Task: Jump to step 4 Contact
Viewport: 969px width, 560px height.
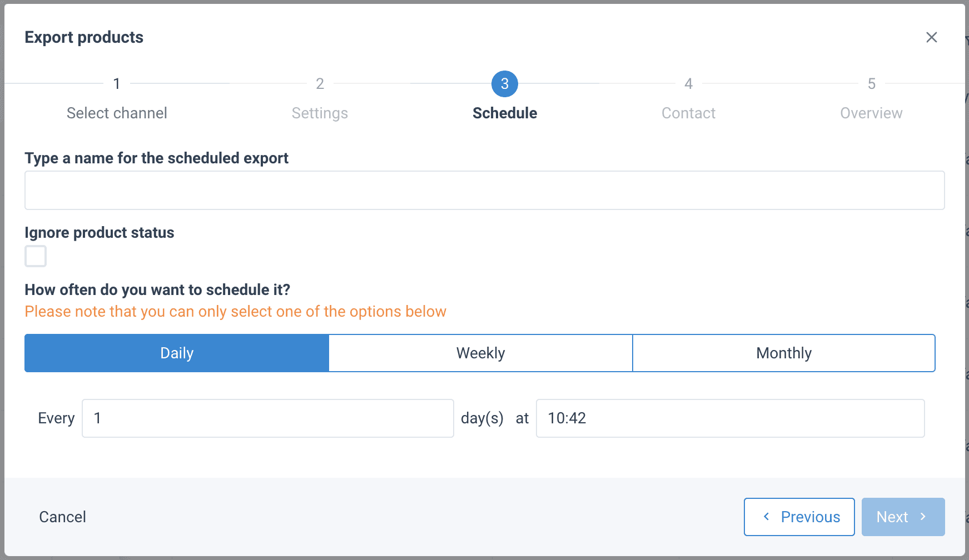Action: point(688,84)
